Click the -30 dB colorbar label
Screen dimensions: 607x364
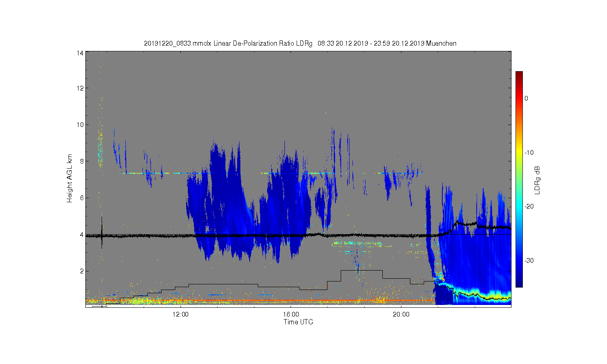pyautogui.click(x=528, y=260)
